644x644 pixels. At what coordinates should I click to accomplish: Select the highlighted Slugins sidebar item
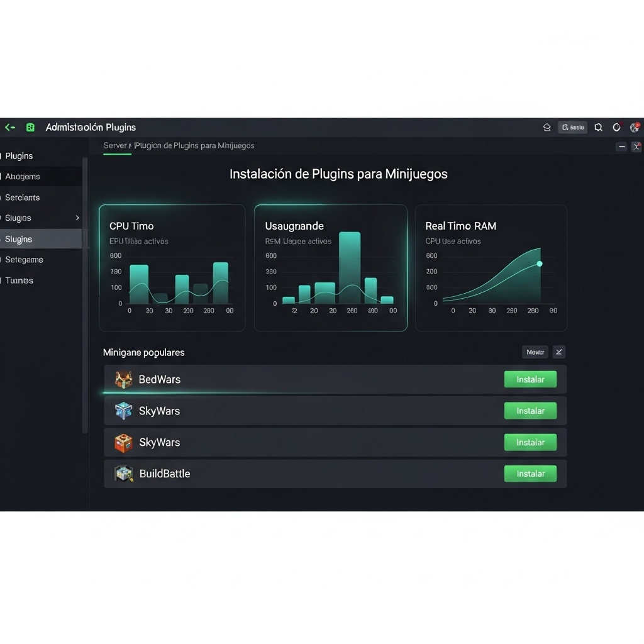tap(41, 239)
